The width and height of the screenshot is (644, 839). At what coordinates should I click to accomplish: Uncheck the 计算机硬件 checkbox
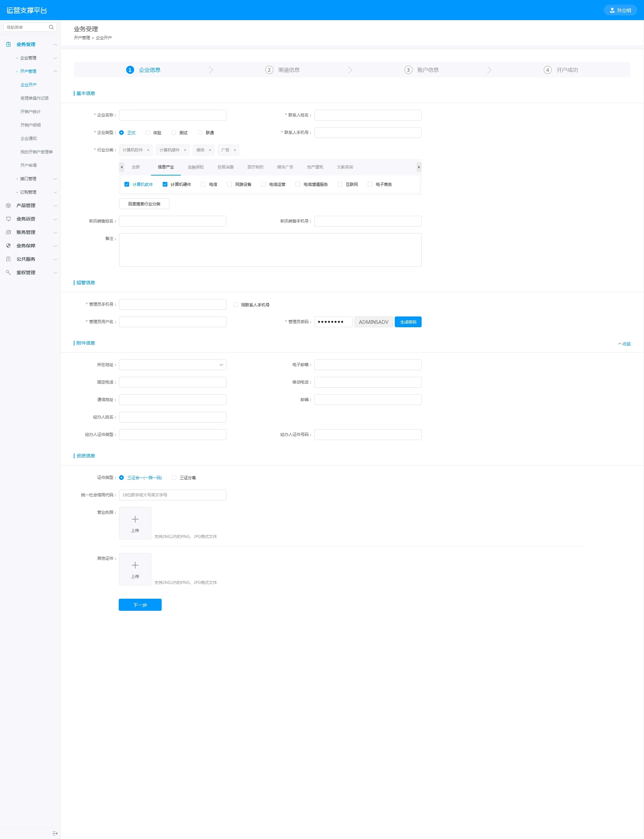click(x=165, y=185)
